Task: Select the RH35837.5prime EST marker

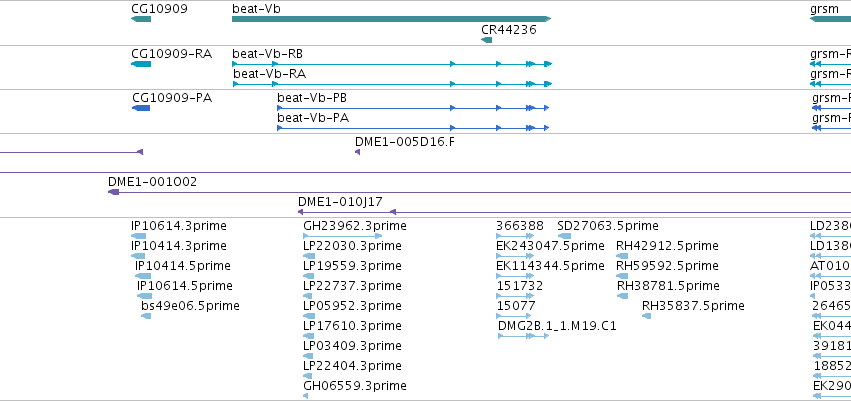Action: point(646,316)
